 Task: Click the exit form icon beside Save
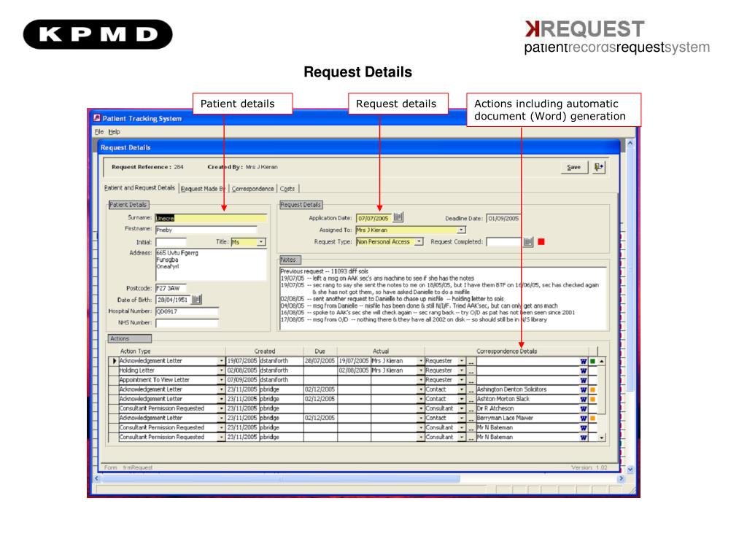(x=599, y=167)
